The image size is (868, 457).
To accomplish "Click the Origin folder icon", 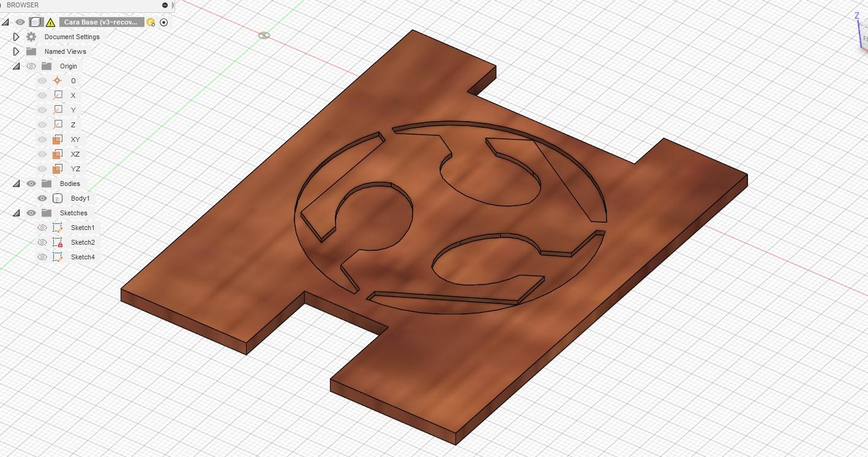I will pyautogui.click(x=47, y=66).
